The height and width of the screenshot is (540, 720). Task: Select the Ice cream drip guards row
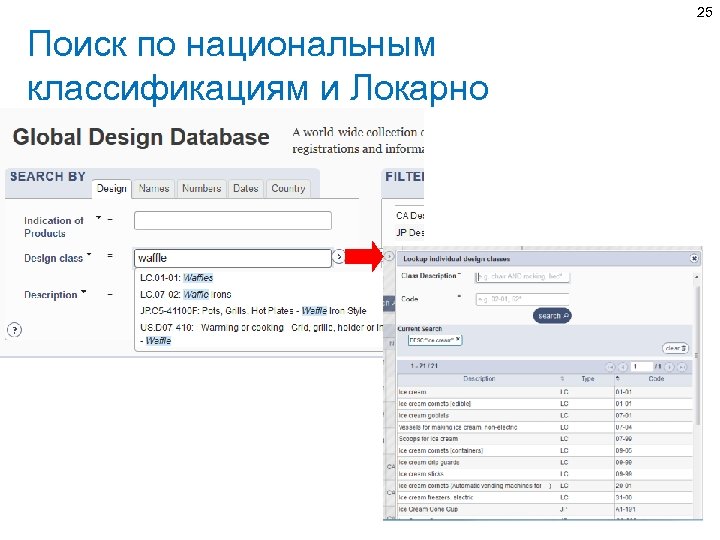point(545,462)
